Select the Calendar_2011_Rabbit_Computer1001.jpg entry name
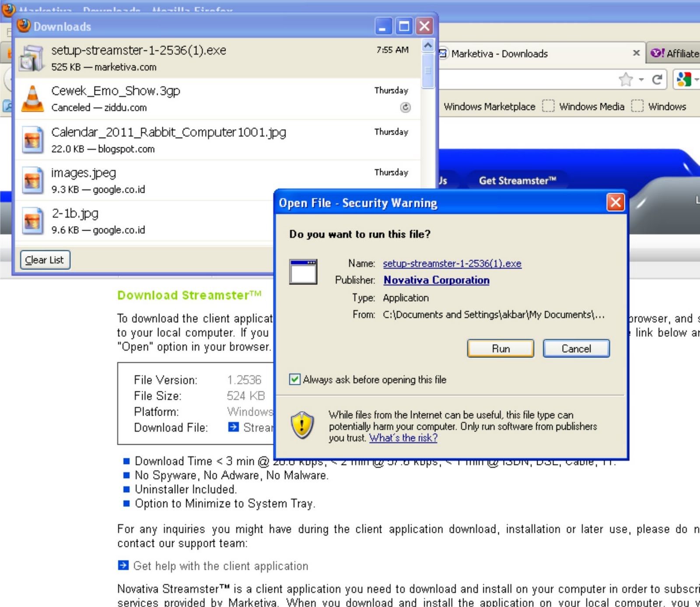This screenshot has height=607, width=700. click(168, 132)
